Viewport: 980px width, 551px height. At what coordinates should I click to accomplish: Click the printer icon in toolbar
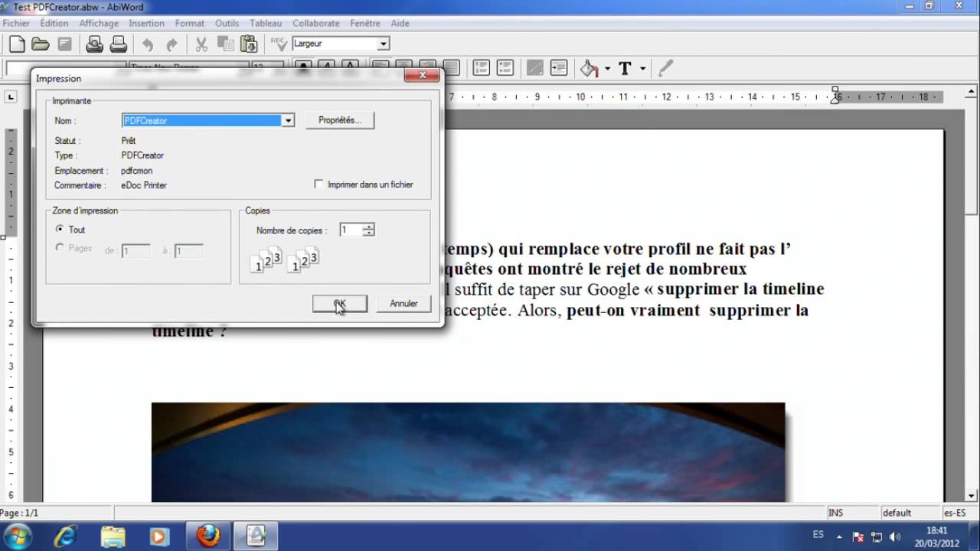[118, 44]
